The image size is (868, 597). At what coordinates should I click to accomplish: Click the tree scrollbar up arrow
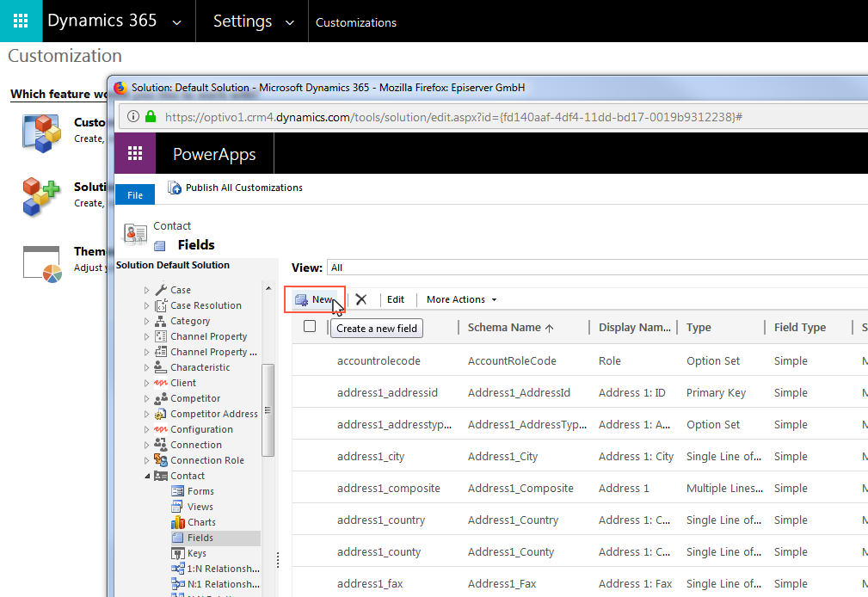[268, 288]
